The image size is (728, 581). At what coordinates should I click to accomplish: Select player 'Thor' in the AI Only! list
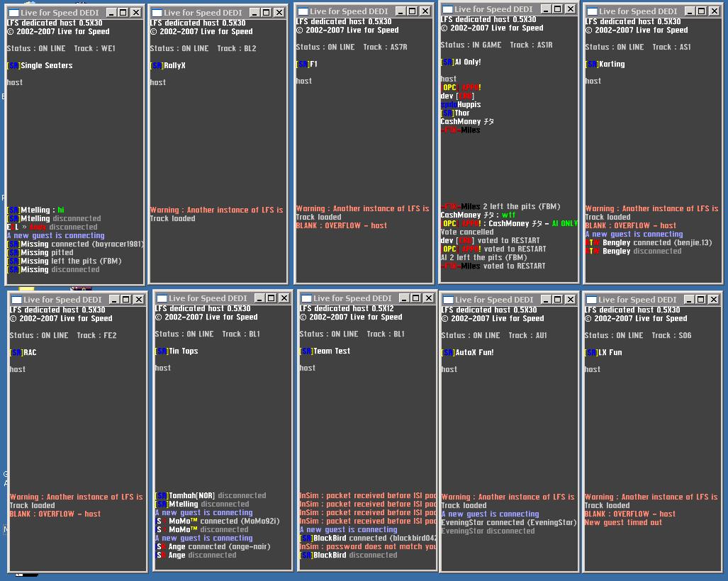455,113
